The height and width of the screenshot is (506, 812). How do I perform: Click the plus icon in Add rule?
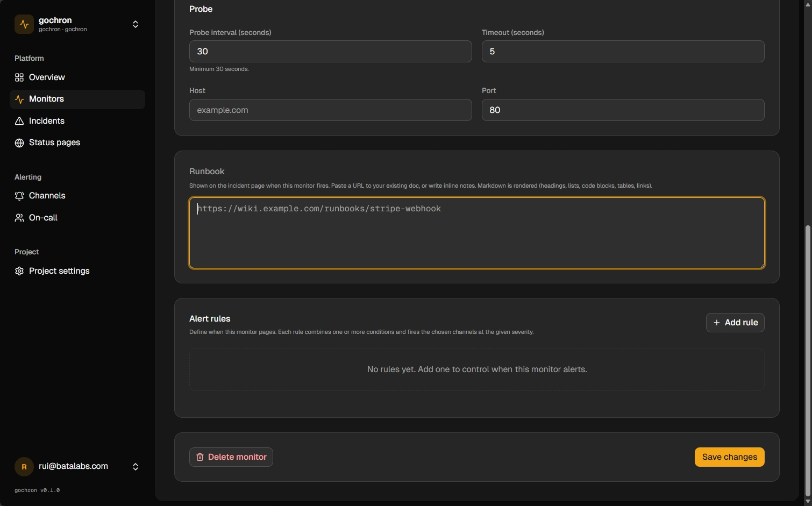point(716,323)
